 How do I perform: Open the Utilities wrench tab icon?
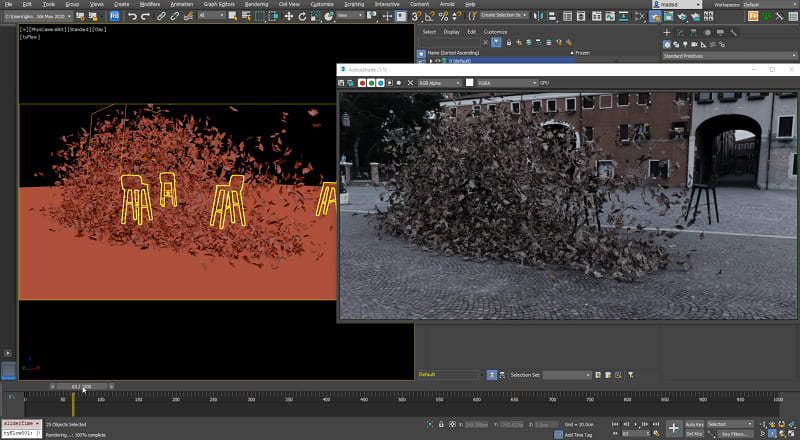pos(733,32)
